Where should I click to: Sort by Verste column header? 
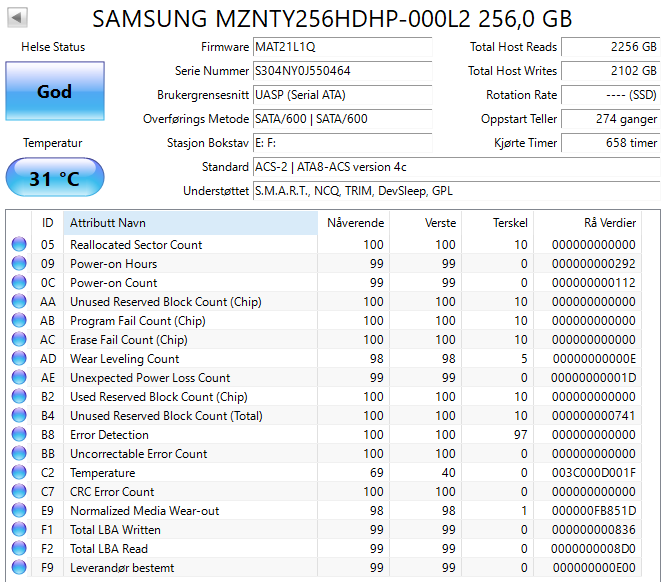pyautogui.click(x=426, y=223)
